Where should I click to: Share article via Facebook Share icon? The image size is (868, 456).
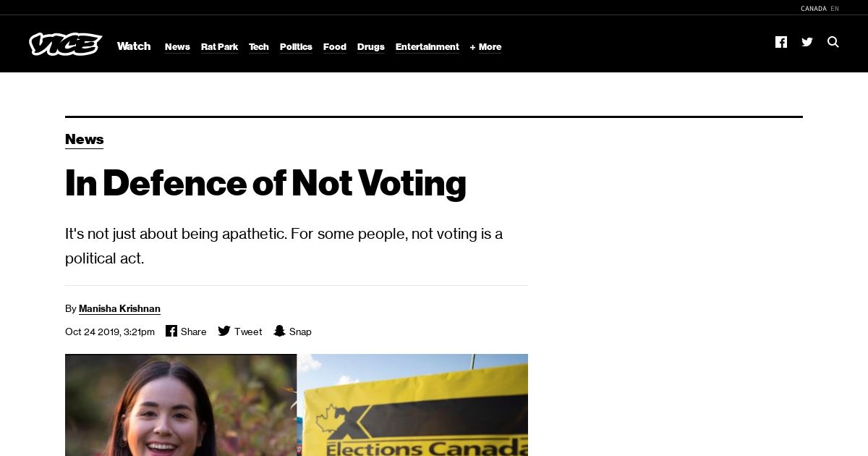pos(171,331)
